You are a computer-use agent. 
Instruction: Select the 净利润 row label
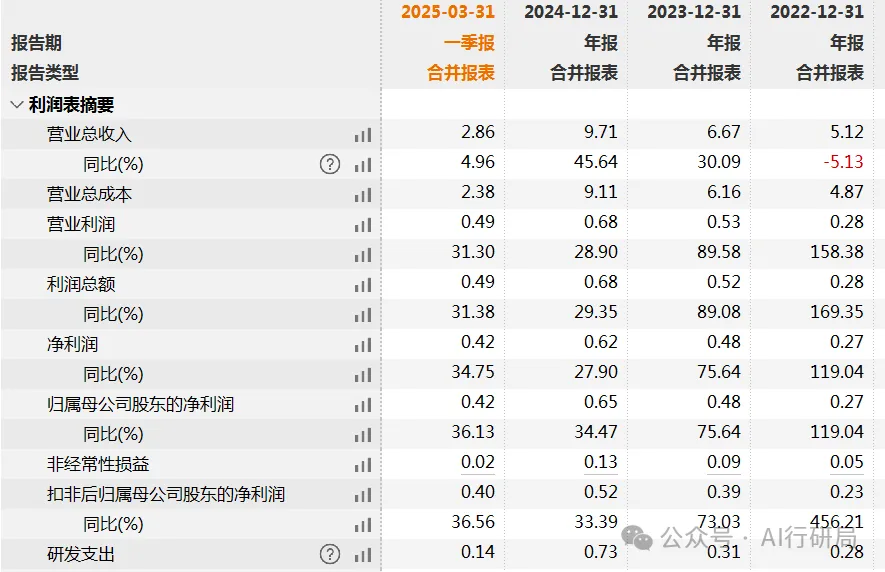point(72,344)
